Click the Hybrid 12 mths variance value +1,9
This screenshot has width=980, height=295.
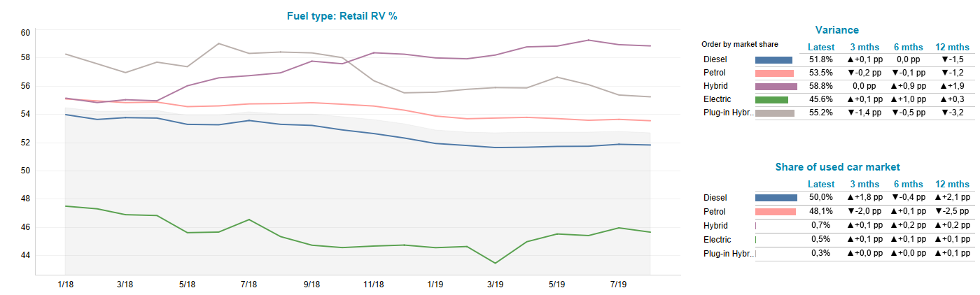[952, 86]
